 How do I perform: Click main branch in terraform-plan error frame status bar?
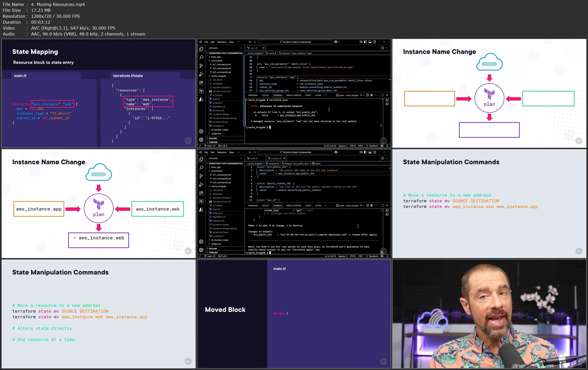[x=209, y=146]
